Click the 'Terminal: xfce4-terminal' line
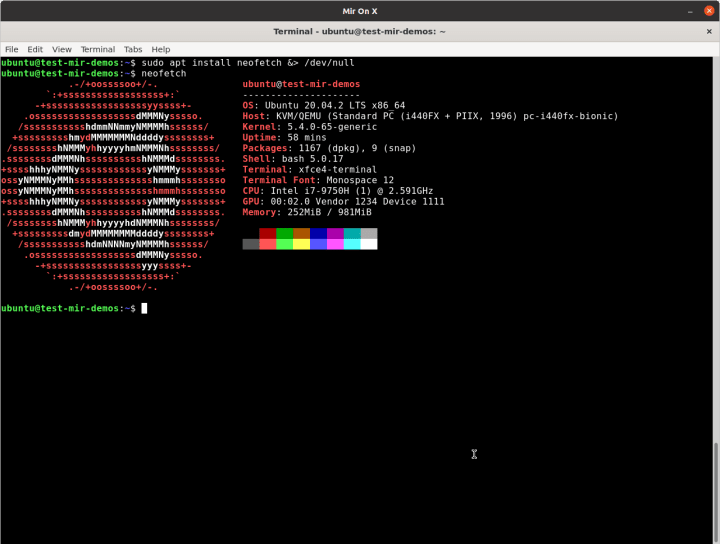 [x=309, y=169]
